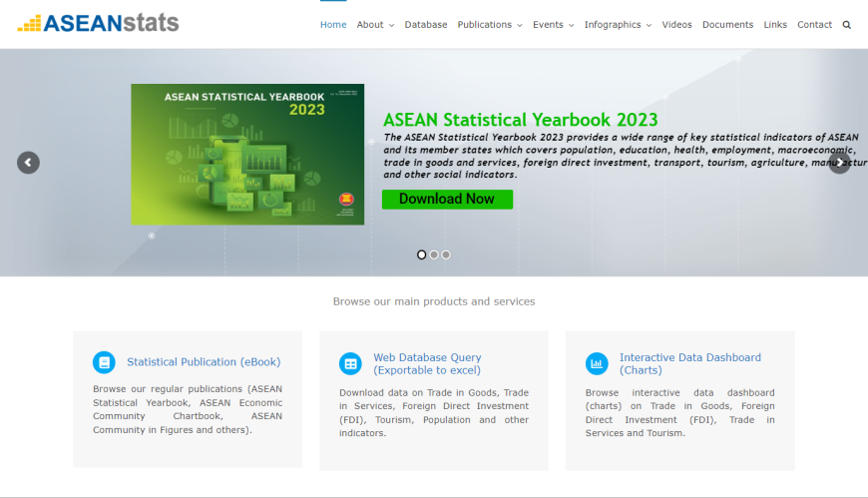Go to next slide arrow
The width and height of the screenshot is (868, 498).
(839, 163)
